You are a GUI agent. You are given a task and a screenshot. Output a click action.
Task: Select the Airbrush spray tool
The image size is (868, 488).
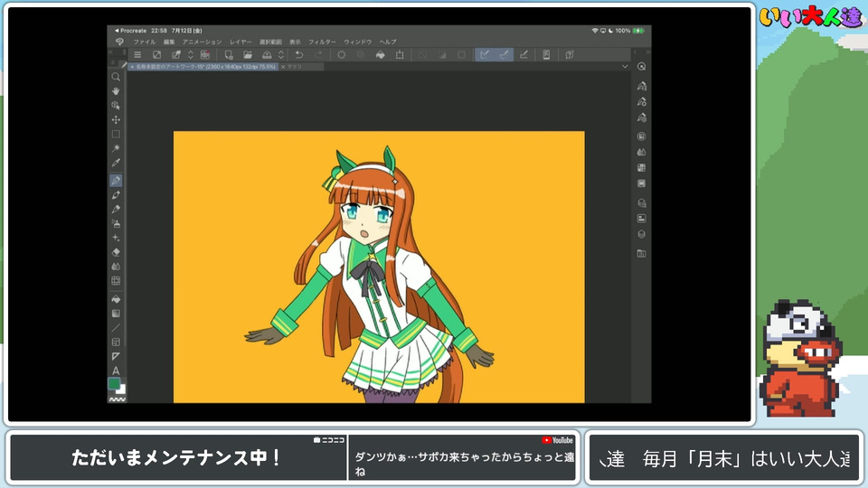click(x=116, y=223)
